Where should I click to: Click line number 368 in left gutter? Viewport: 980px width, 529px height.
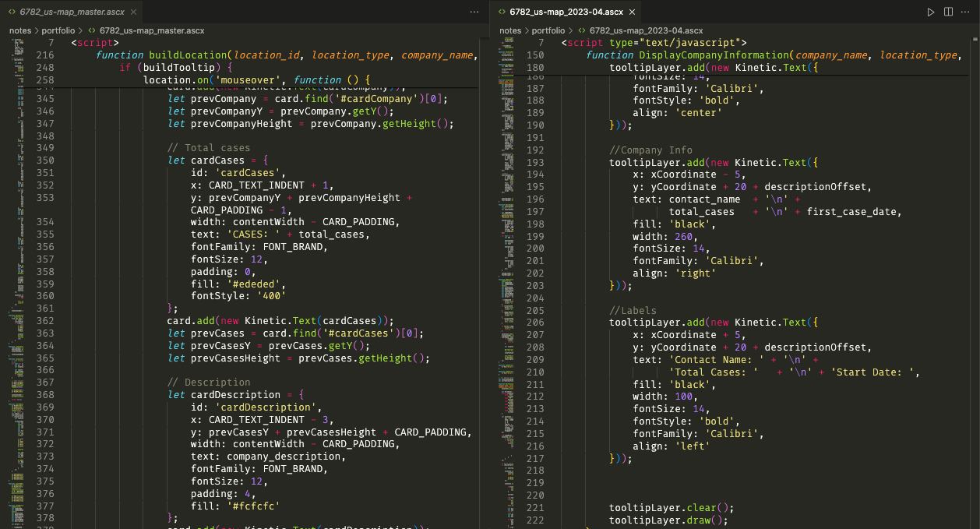pyautogui.click(x=45, y=395)
